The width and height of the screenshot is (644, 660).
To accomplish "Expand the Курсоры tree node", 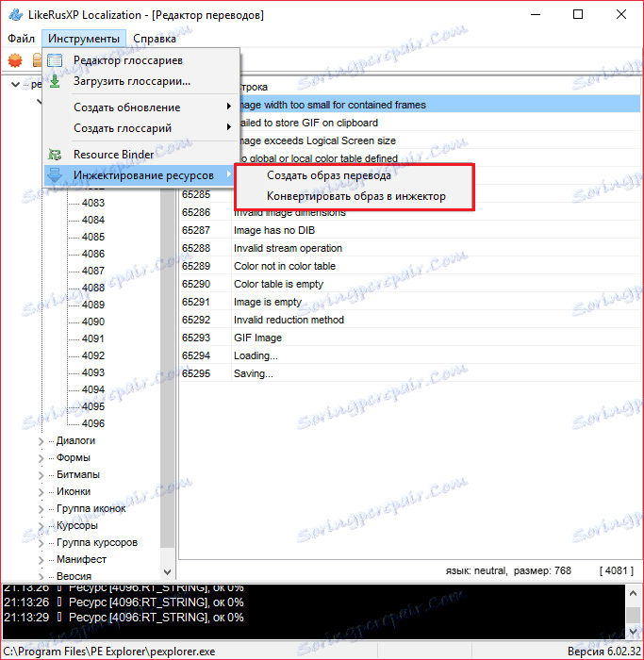I will pyautogui.click(x=41, y=526).
